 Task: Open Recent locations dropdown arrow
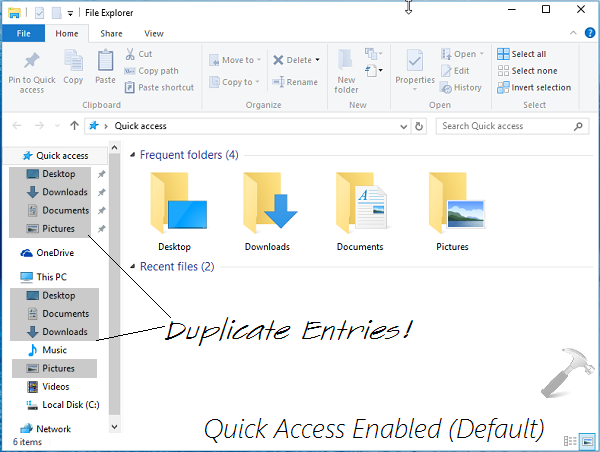tap(57, 126)
